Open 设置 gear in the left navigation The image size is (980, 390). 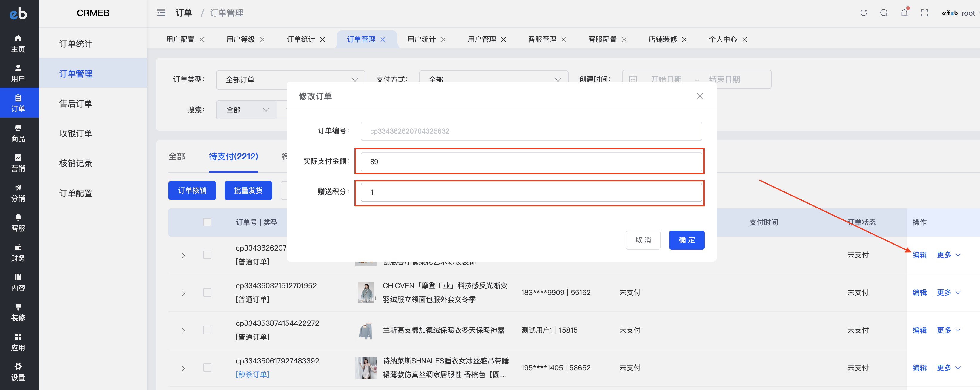(x=18, y=371)
